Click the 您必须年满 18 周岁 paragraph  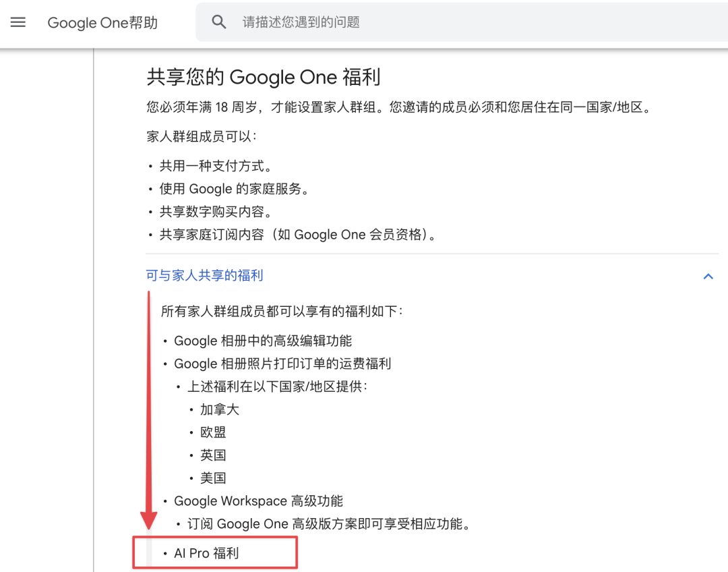(x=399, y=107)
